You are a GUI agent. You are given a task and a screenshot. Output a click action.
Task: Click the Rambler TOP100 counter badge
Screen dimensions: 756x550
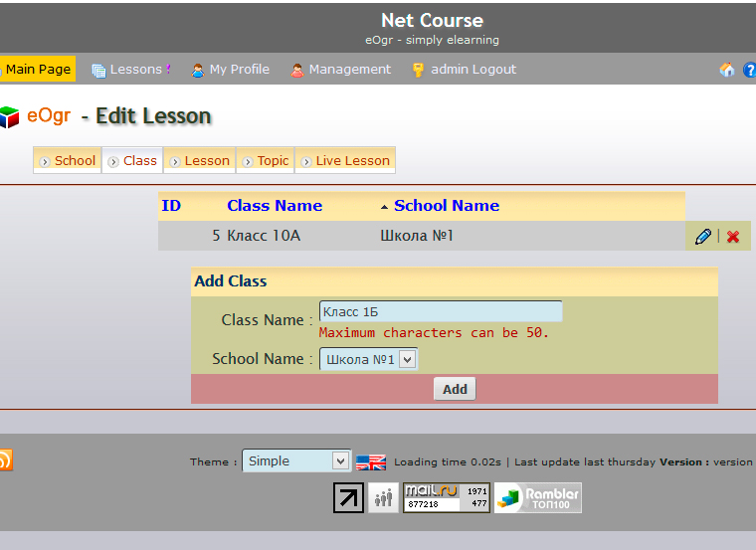[x=538, y=497]
